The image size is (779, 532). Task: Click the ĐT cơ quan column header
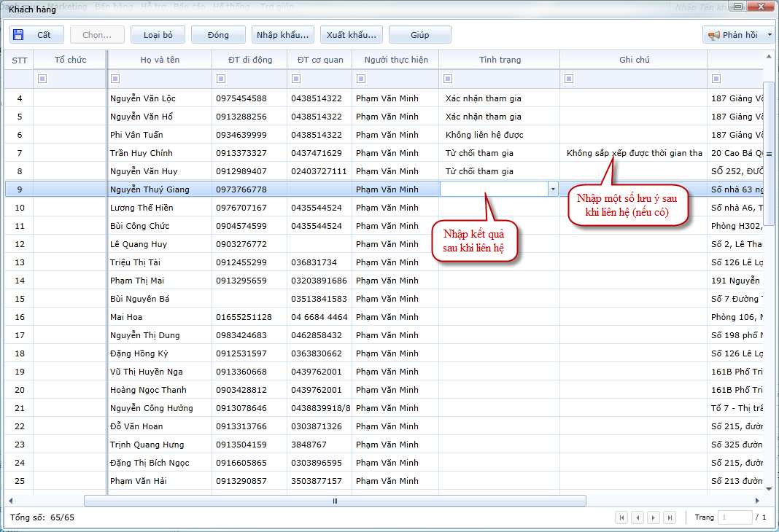[319, 60]
